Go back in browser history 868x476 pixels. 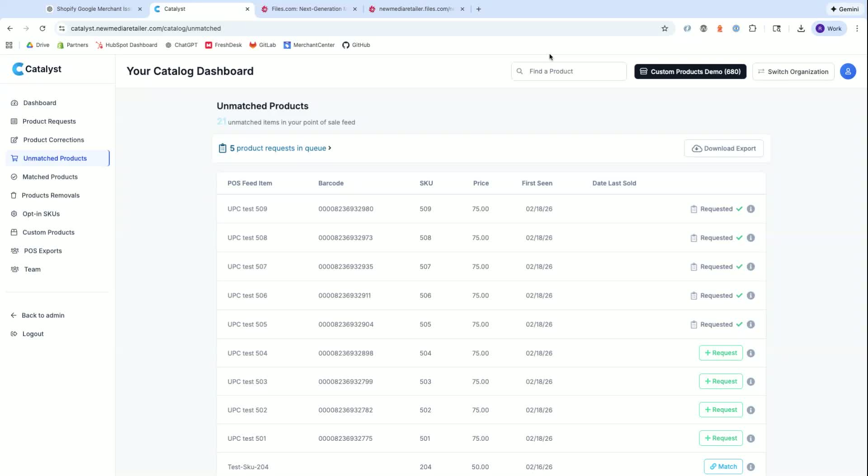tap(10, 28)
